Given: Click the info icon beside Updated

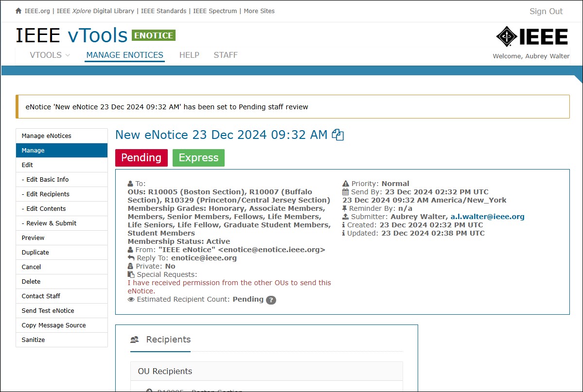Looking at the screenshot, I should (344, 233).
